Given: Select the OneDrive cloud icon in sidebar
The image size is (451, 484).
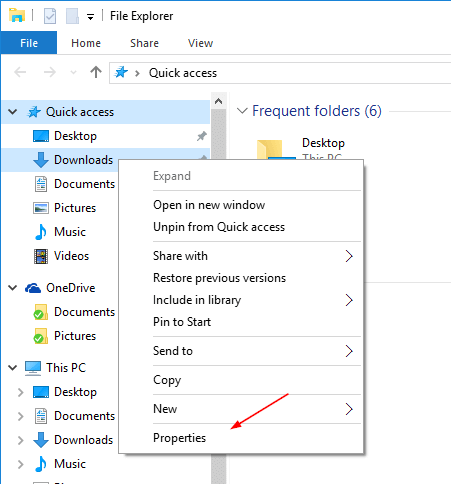Looking at the screenshot, I should (x=33, y=288).
